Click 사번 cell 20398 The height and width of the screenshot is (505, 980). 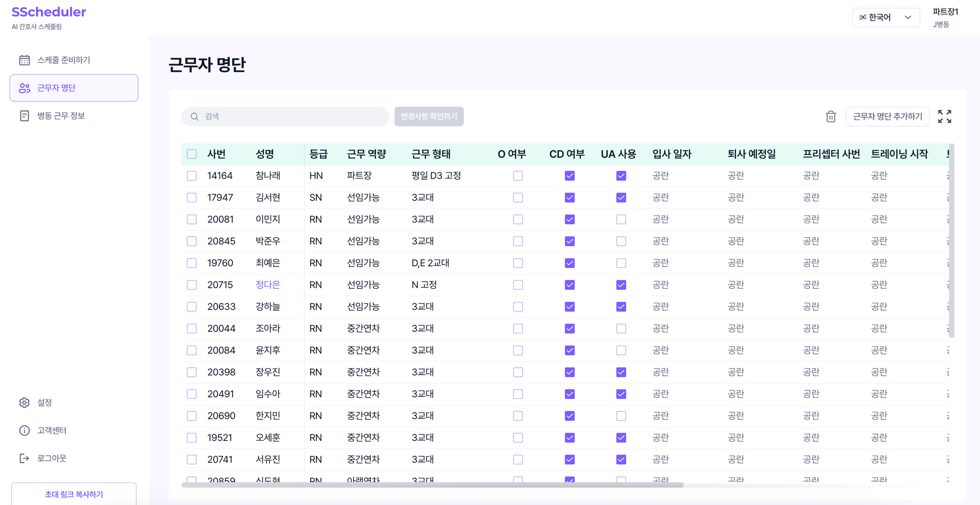(221, 372)
